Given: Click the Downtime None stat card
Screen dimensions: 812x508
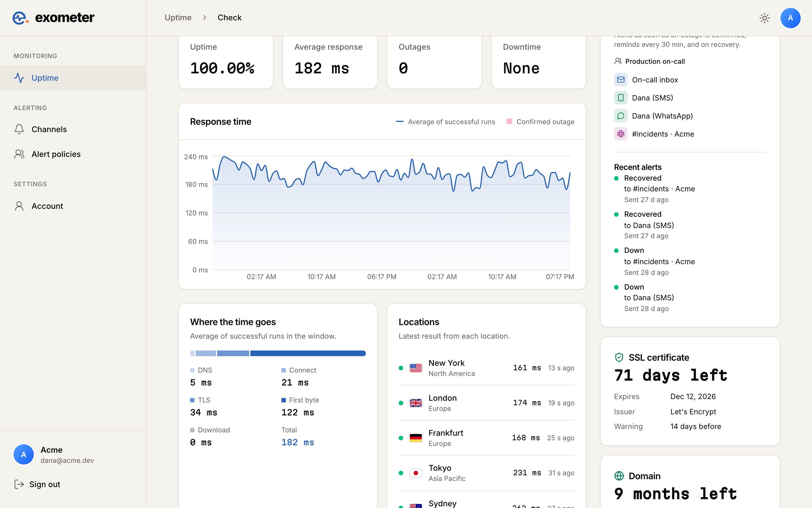Looking at the screenshot, I should 539,62.
